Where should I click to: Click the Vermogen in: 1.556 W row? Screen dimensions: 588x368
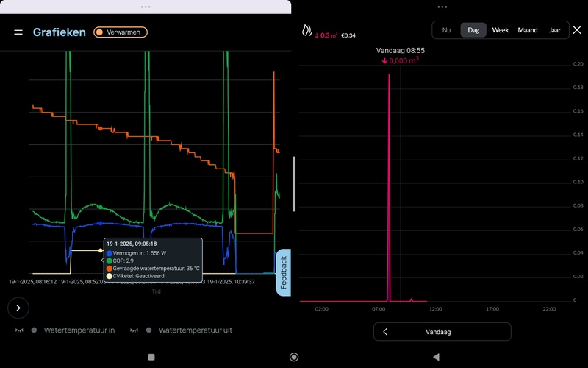(x=136, y=253)
